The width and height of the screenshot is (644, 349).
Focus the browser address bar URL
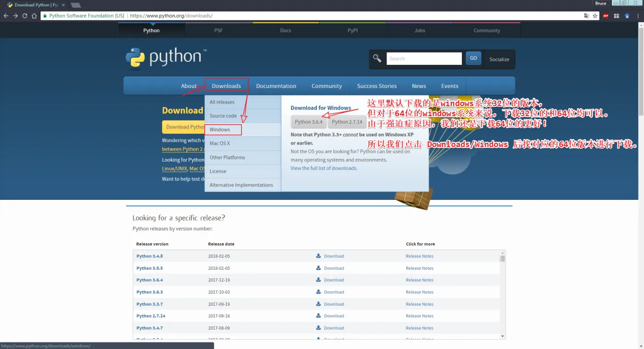point(171,16)
